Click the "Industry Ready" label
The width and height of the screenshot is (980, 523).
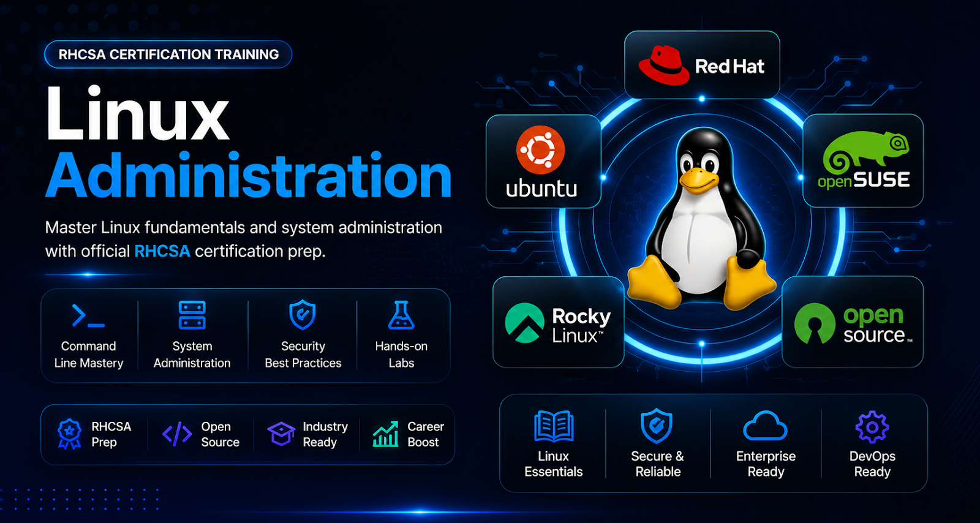point(325,434)
